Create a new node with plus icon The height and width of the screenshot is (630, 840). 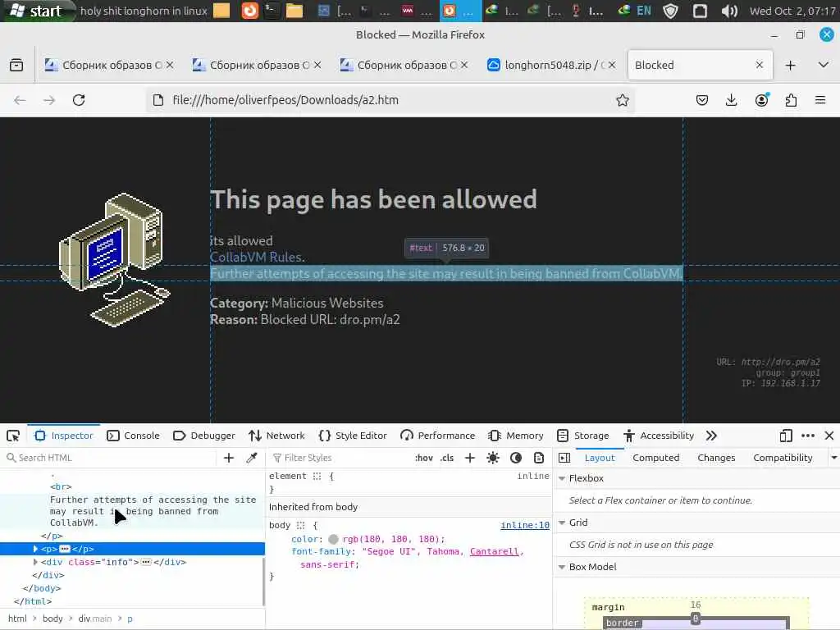coord(229,458)
